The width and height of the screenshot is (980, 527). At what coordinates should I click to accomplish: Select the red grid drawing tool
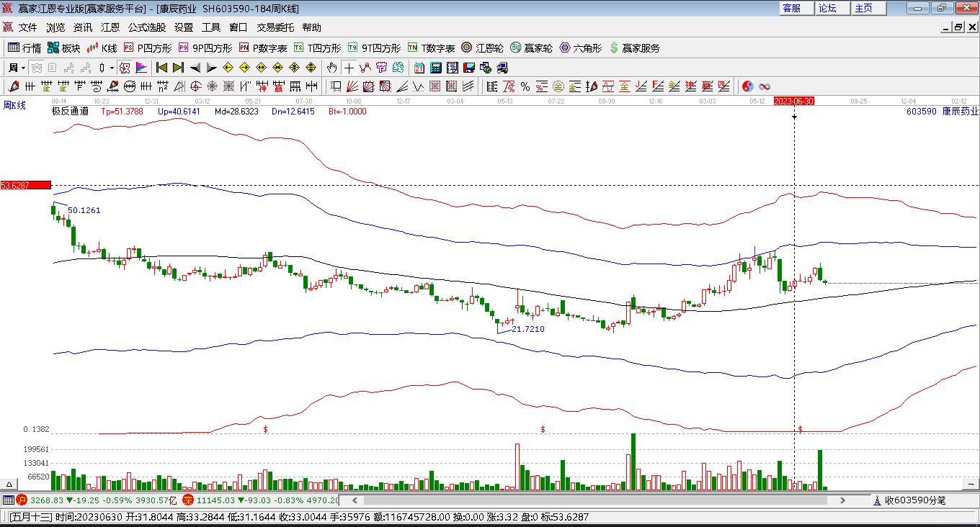coord(435,86)
